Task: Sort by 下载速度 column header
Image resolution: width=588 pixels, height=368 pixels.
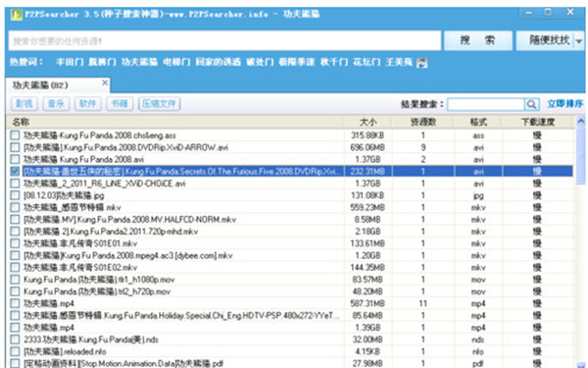Action: pos(538,122)
